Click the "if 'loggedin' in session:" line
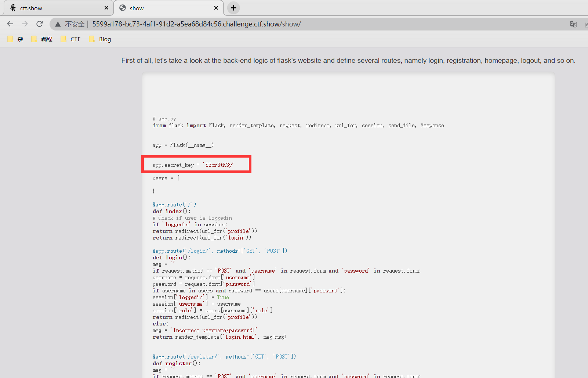 point(190,225)
